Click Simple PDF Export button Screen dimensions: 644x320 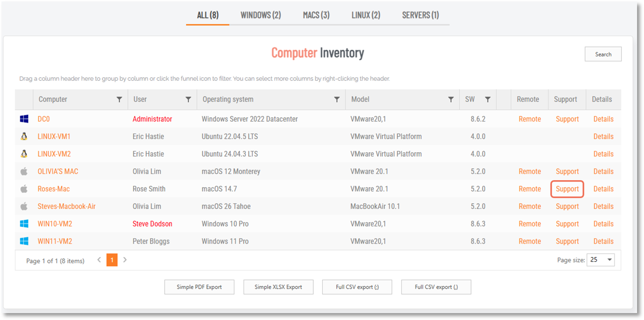199,287
